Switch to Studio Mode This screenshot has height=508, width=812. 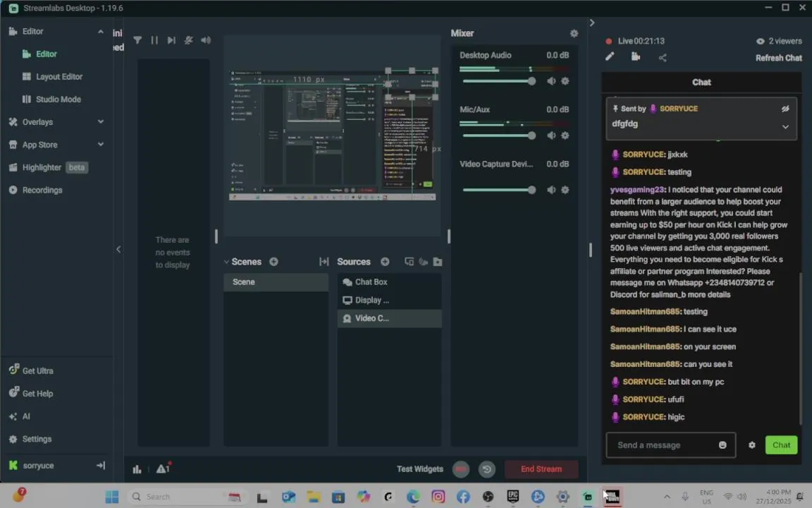57,99
